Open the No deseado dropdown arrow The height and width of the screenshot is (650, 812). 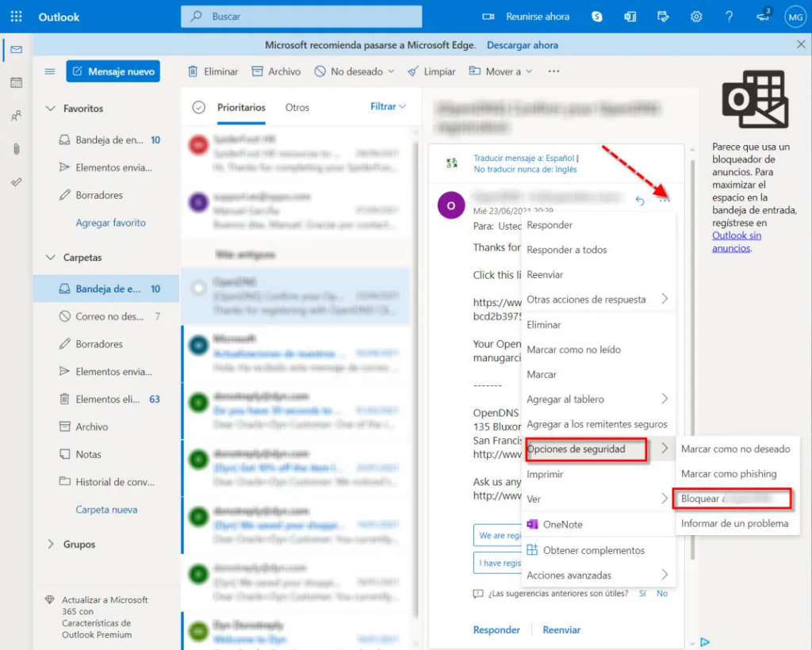pyautogui.click(x=390, y=71)
